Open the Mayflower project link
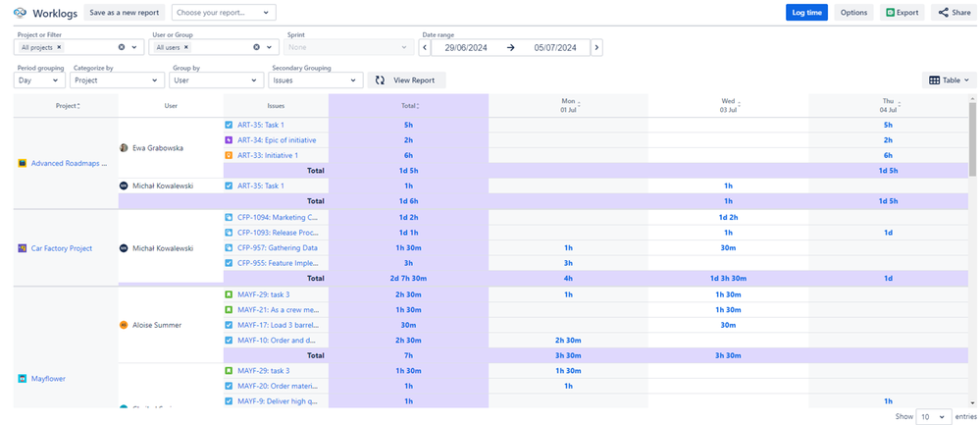The height and width of the screenshot is (425, 980). [48, 379]
